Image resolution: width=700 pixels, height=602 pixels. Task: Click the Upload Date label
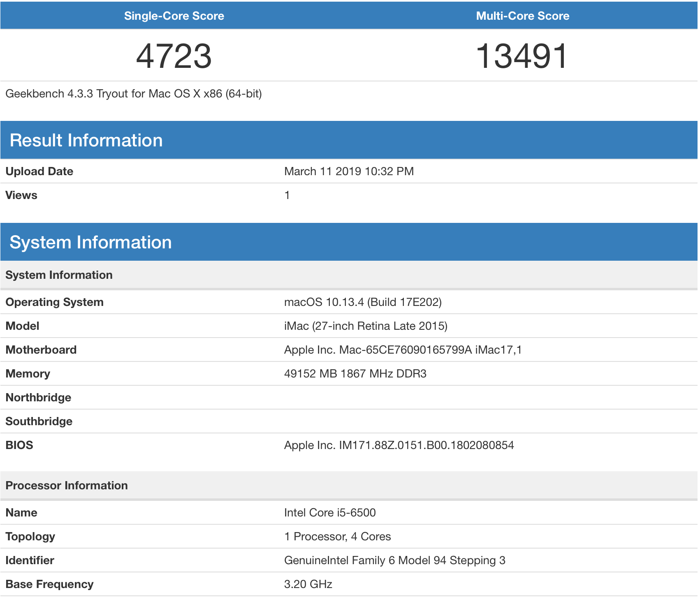pyautogui.click(x=39, y=171)
